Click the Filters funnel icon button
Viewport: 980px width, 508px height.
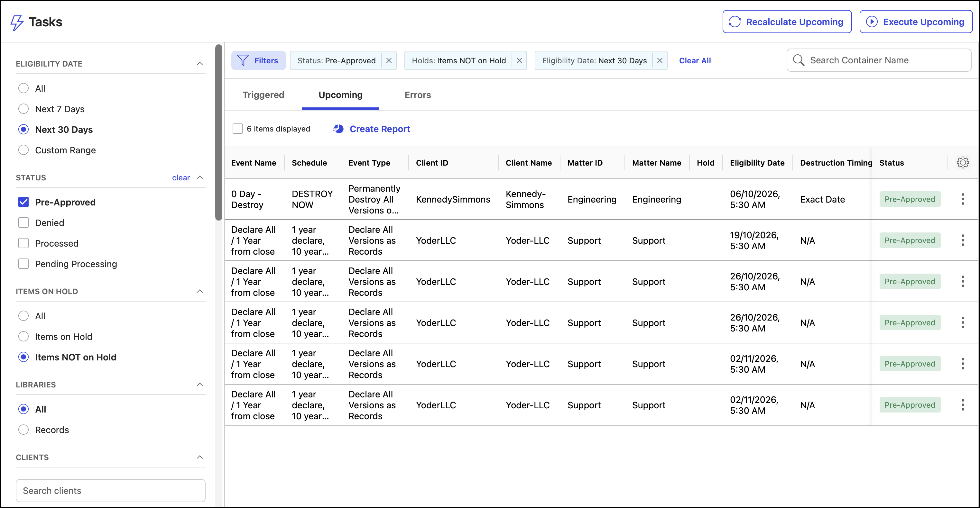(x=258, y=60)
